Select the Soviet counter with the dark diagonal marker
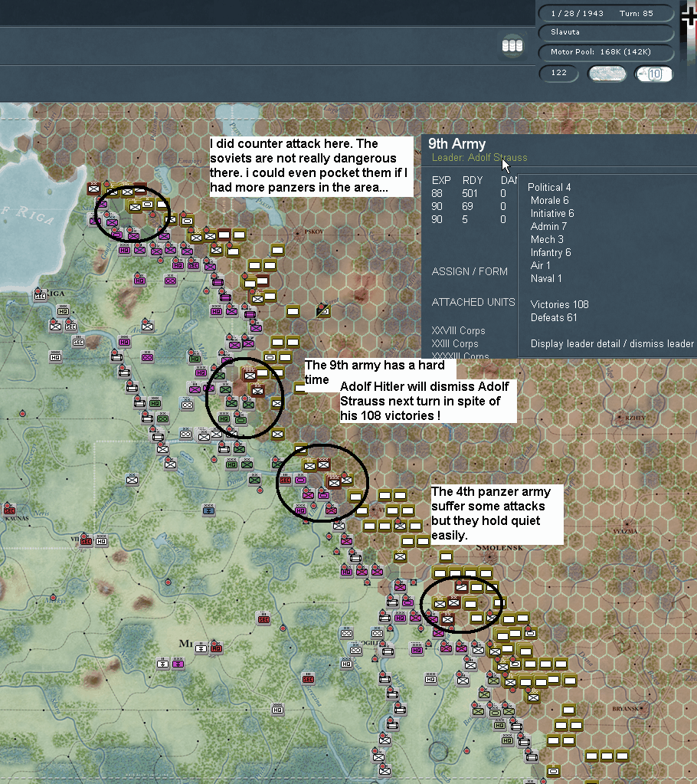Image resolution: width=697 pixels, height=784 pixels. (323, 311)
